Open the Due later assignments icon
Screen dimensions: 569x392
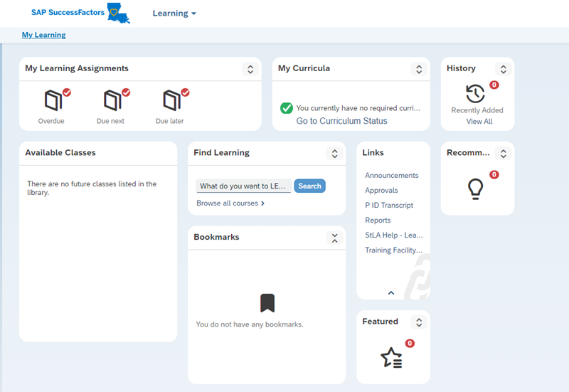(171, 100)
